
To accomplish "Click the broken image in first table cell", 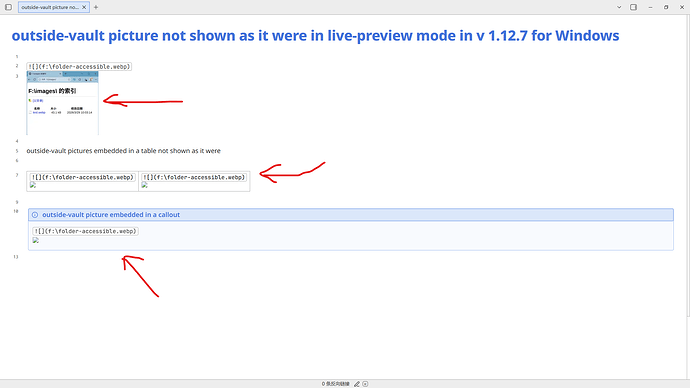I will coord(33,185).
